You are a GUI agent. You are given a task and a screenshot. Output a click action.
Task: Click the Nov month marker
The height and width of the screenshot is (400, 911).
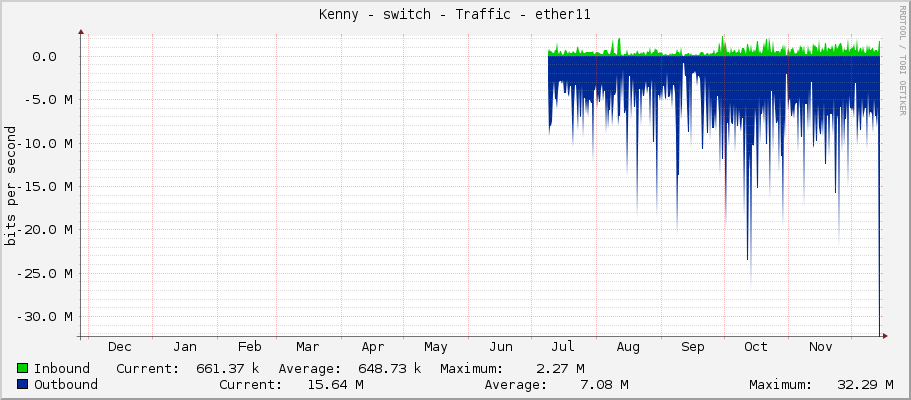coord(820,347)
